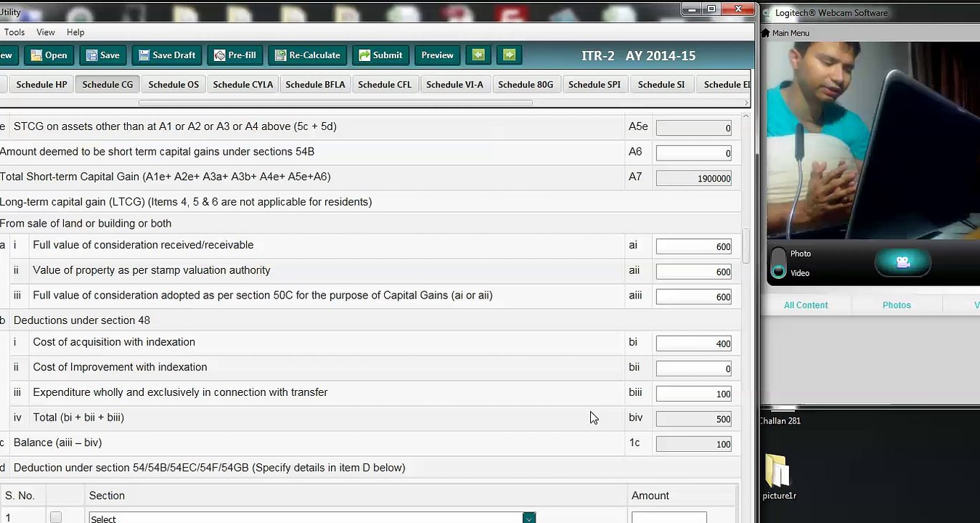Toggle Photo/Video mode switch in webcam window

(x=778, y=263)
